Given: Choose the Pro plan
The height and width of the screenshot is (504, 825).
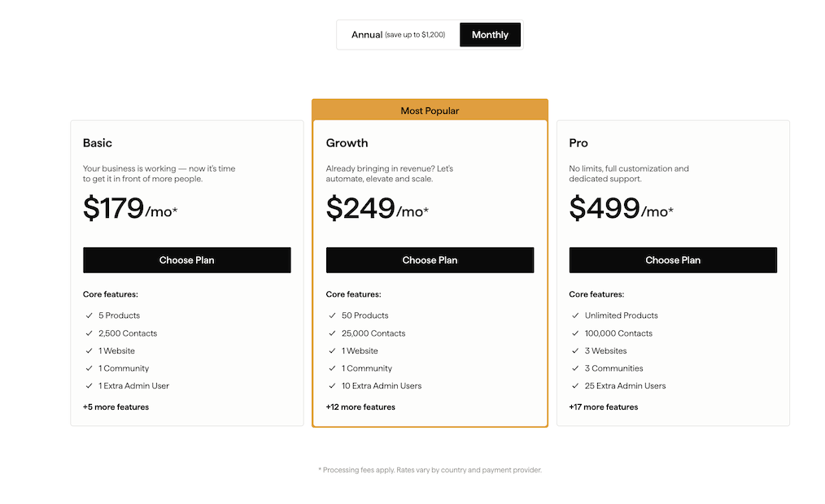Looking at the screenshot, I should click(x=673, y=260).
